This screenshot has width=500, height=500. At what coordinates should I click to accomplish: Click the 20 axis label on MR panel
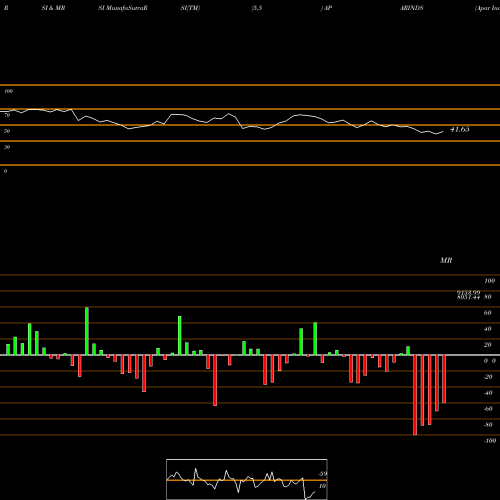(488, 345)
